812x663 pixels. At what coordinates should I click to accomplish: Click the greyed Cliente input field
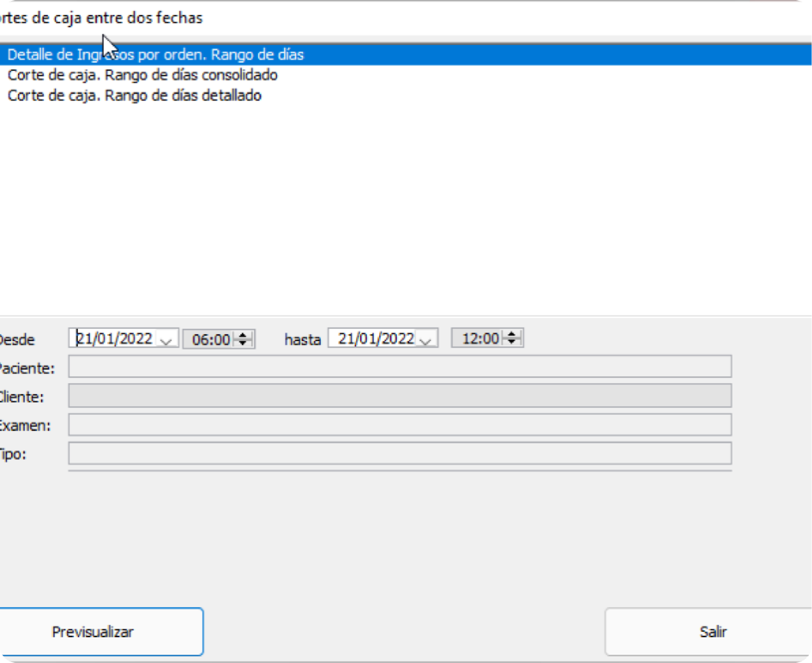coord(400,396)
